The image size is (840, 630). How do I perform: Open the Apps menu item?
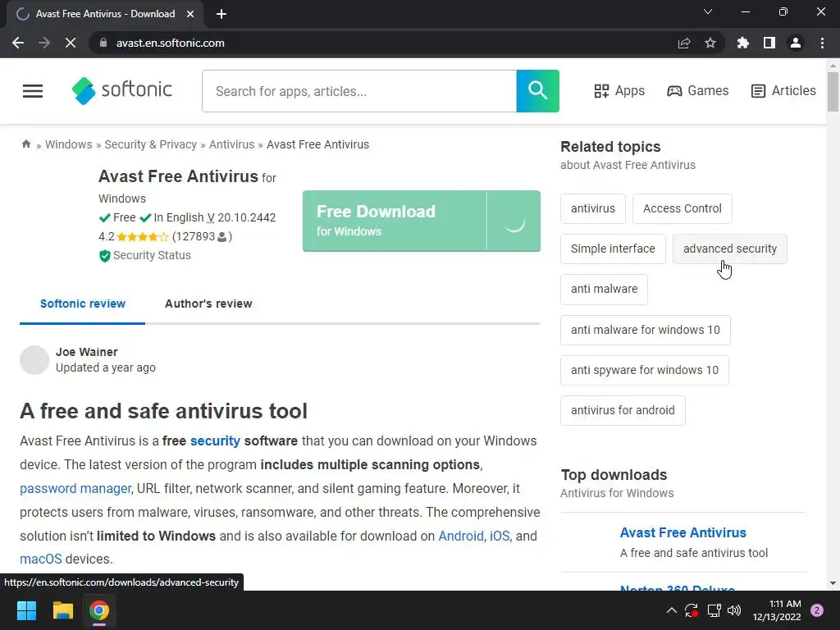(619, 90)
